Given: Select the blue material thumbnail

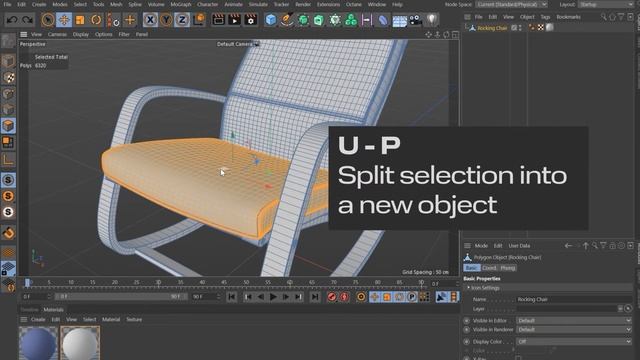Looking at the screenshot, I should coord(38,343).
